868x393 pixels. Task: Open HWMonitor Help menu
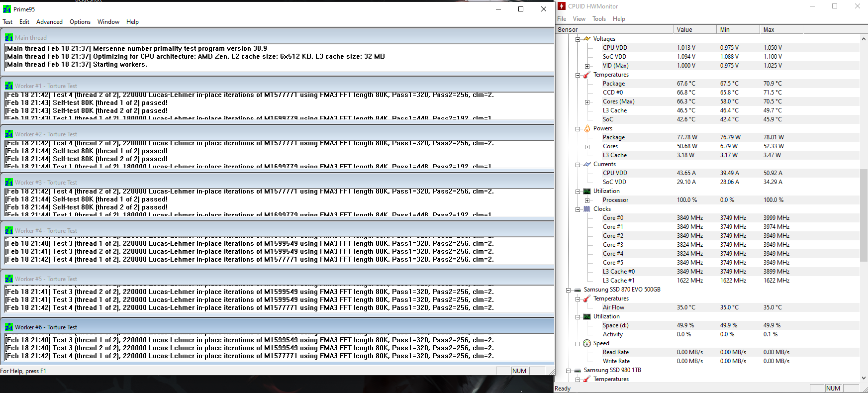tap(619, 19)
